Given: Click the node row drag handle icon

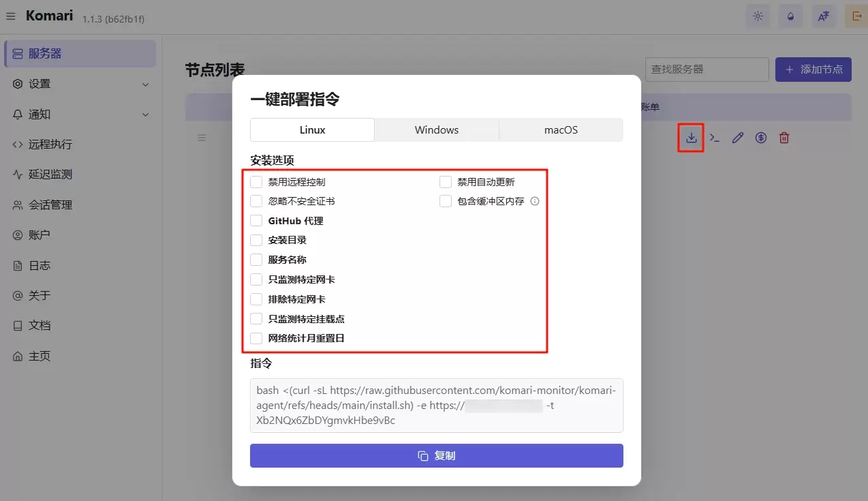Looking at the screenshot, I should tap(202, 138).
